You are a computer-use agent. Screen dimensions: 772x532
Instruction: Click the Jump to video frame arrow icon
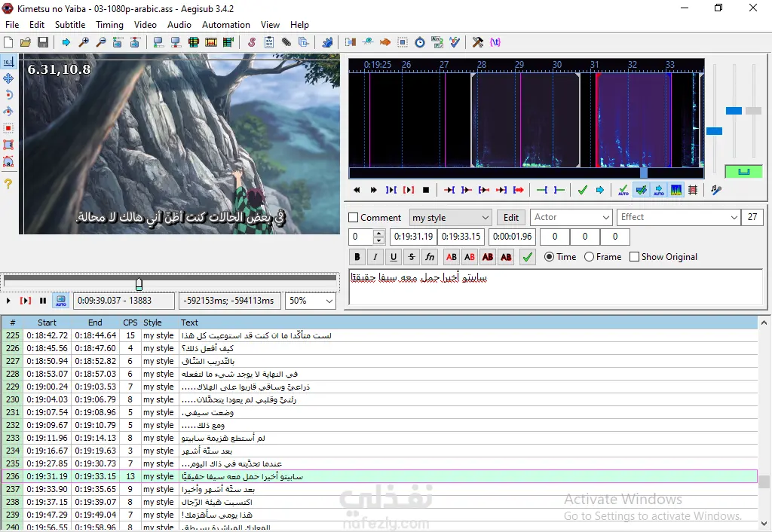66,42
